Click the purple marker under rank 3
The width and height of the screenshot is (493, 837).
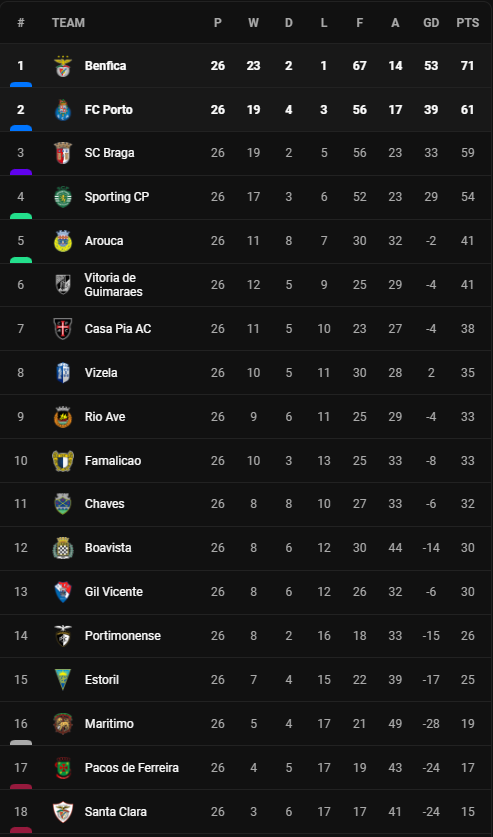pos(21,172)
